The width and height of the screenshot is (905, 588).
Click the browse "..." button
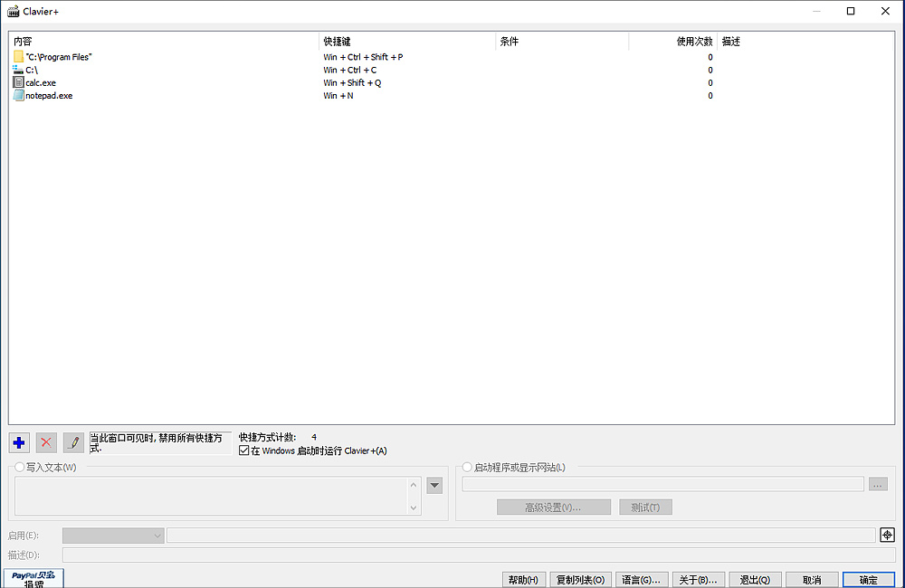(x=878, y=484)
